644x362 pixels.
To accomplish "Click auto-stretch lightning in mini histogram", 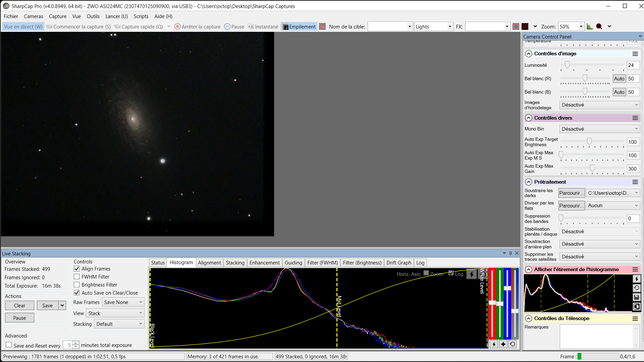I will (636, 279).
